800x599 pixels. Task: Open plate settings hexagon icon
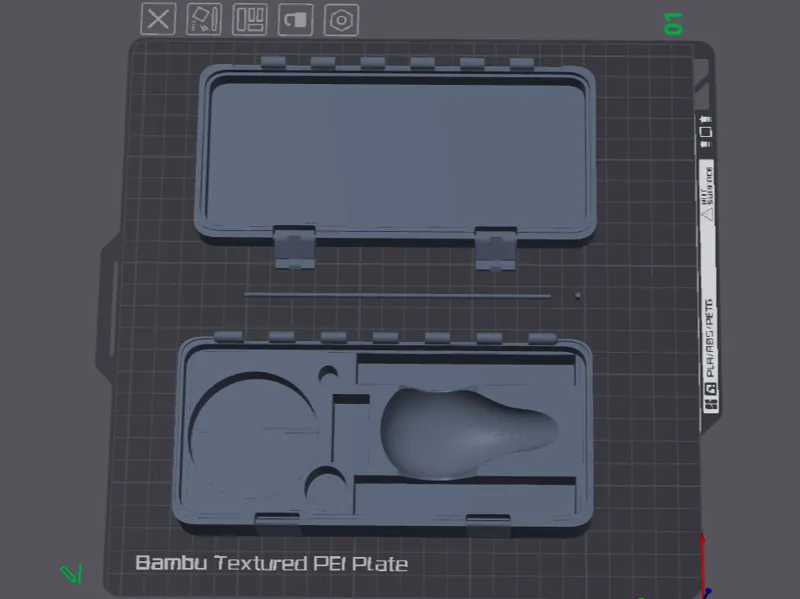tap(341, 20)
